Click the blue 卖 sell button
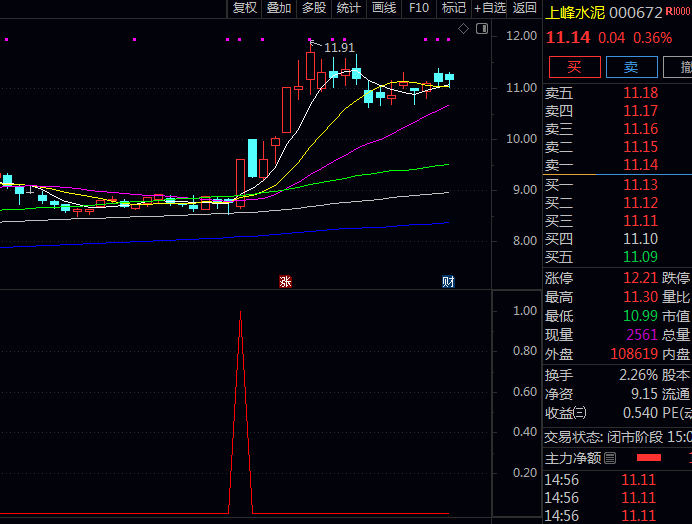Image resolution: width=692 pixels, height=524 pixels. coord(631,67)
